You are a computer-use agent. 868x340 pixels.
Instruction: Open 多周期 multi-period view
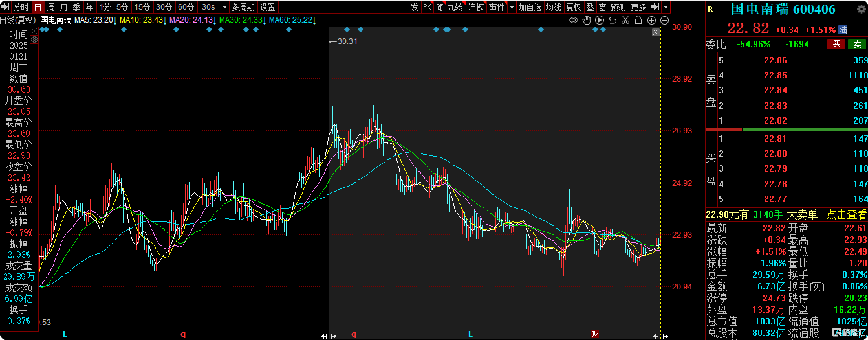(243, 7)
